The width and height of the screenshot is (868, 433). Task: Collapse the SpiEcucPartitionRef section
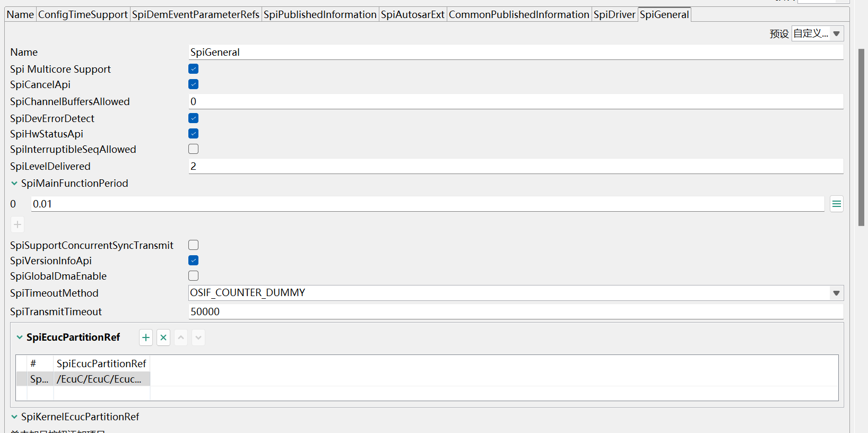pyautogui.click(x=20, y=337)
